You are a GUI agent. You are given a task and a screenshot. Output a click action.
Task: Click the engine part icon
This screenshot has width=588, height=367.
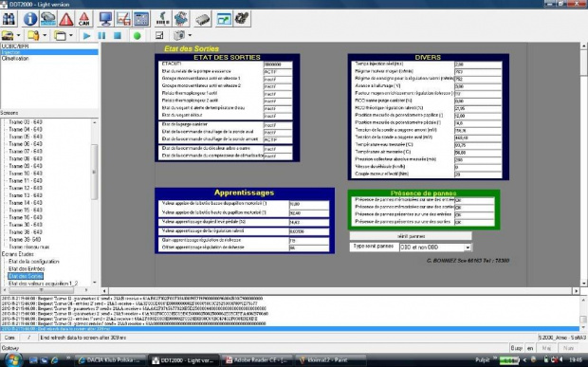click(242, 19)
